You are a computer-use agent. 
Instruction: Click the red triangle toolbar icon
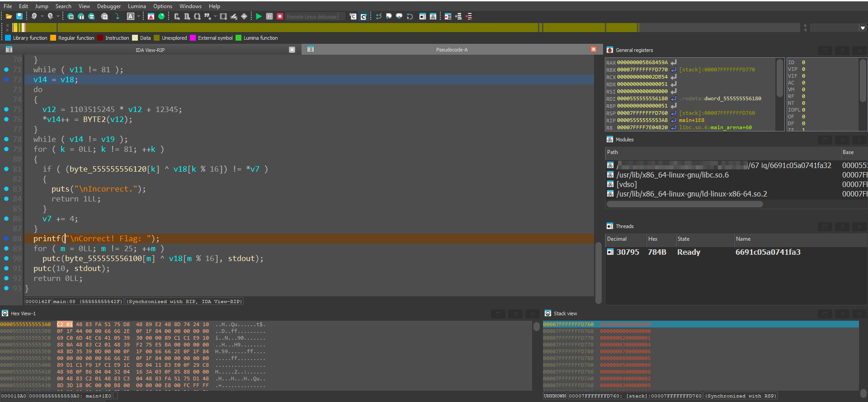coord(151,16)
